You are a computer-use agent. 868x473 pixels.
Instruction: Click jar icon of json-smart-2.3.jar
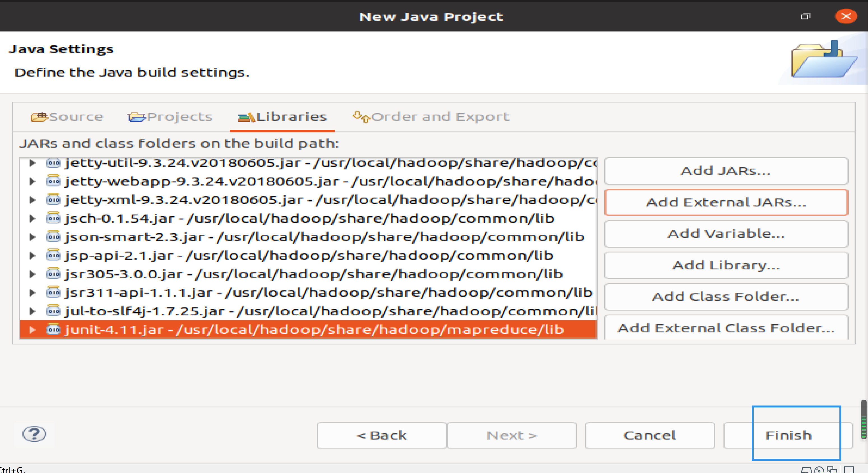(x=53, y=237)
